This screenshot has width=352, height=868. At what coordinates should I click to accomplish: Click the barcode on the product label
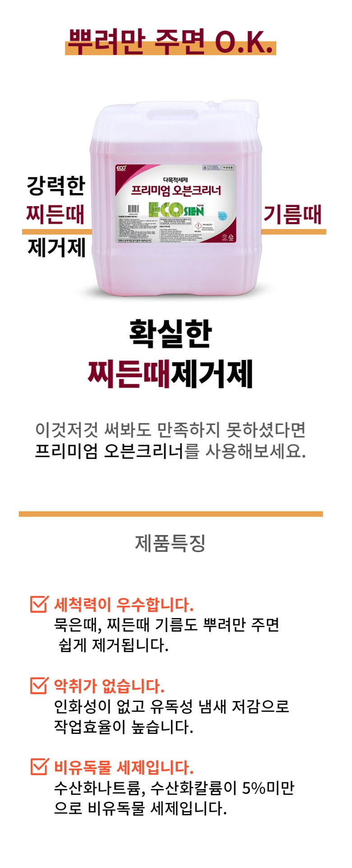[134, 209]
